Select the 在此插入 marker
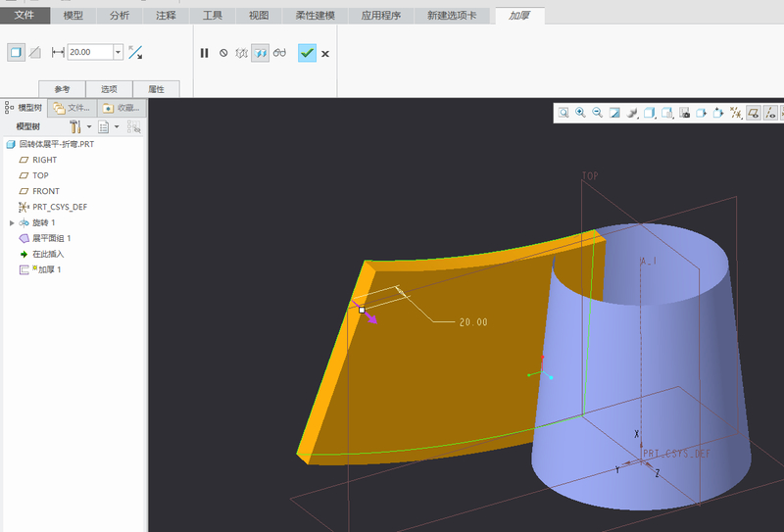 (x=42, y=254)
